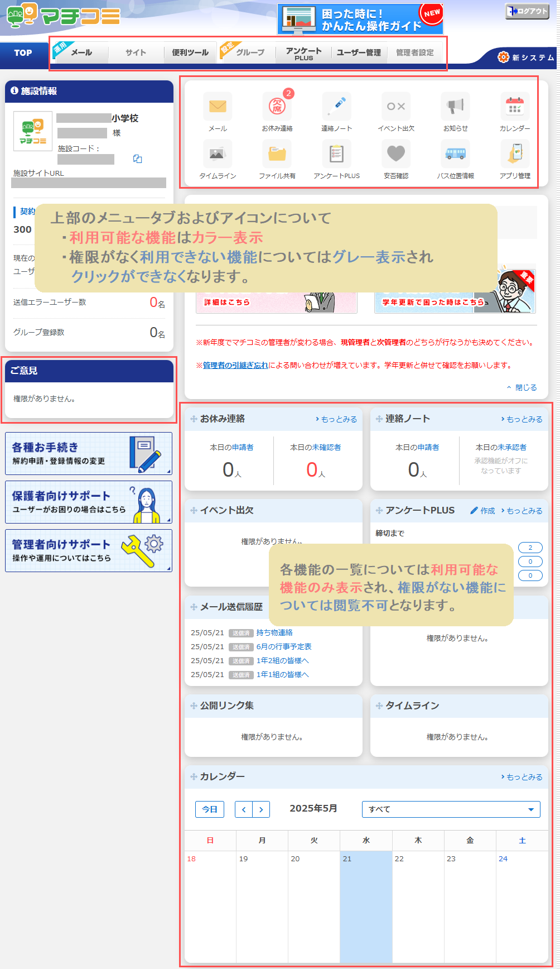This screenshot has height=969, width=560.
Task: Open お休み連絡 absence icon
Action: [x=277, y=106]
